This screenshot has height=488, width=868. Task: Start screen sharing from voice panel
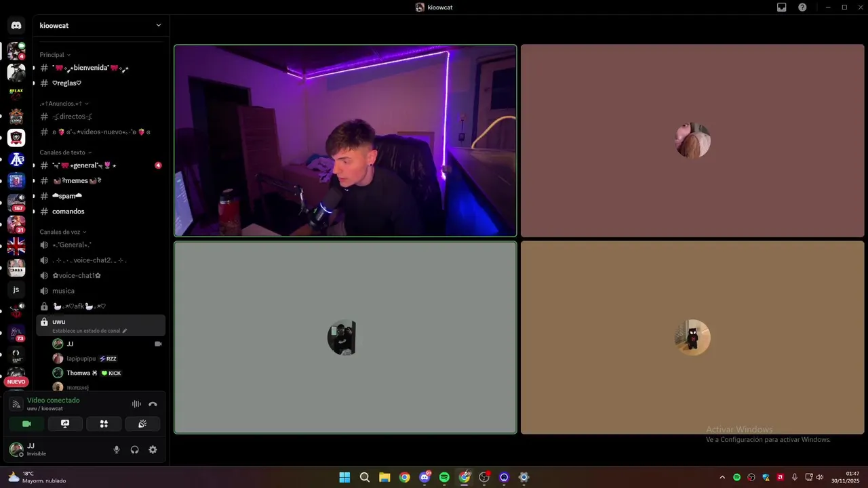click(65, 424)
